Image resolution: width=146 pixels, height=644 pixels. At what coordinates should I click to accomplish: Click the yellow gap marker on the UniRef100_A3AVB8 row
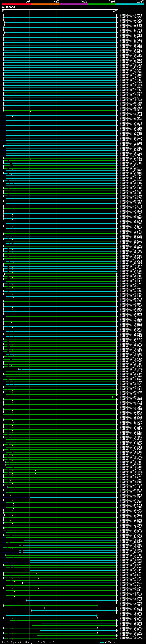coord(31,93)
